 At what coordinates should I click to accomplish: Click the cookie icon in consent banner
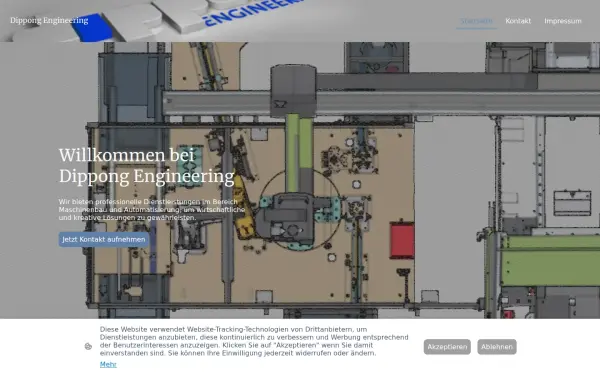click(x=88, y=347)
